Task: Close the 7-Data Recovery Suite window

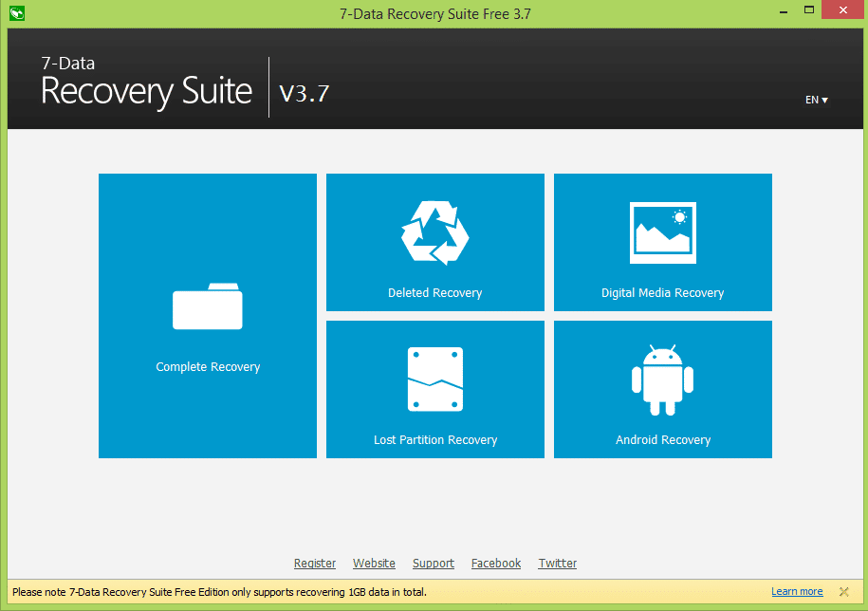Action: click(843, 9)
